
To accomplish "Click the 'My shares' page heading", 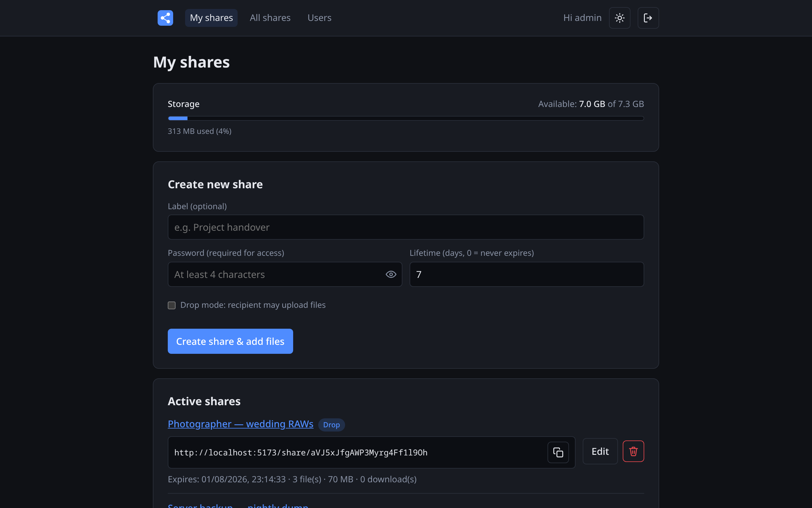I will pyautogui.click(x=191, y=62).
